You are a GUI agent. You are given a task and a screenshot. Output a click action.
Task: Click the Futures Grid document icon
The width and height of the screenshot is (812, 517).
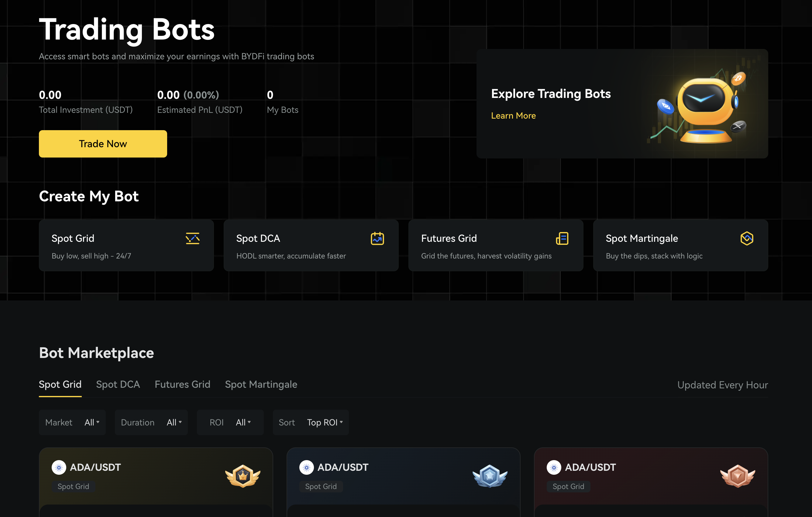click(562, 238)
